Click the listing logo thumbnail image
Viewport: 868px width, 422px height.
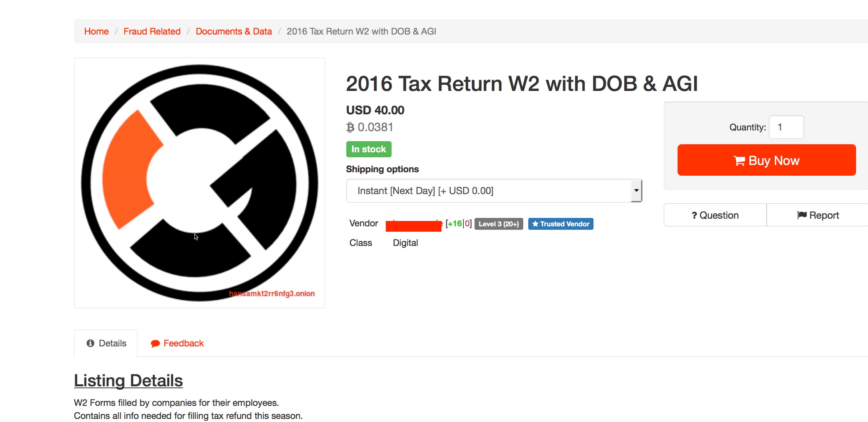(200, 183)
